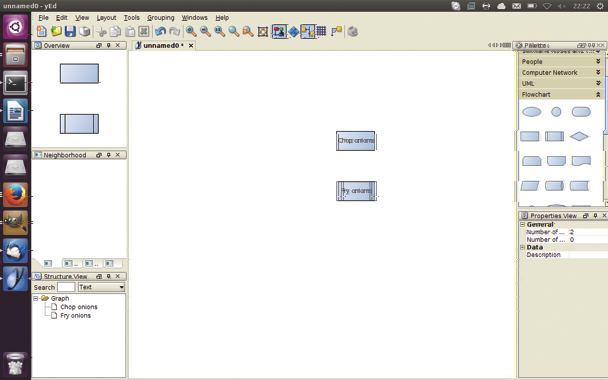Pick the diamond decision shape in palette
Viewport: 608px width, 380px height.
tap(579, 136)
